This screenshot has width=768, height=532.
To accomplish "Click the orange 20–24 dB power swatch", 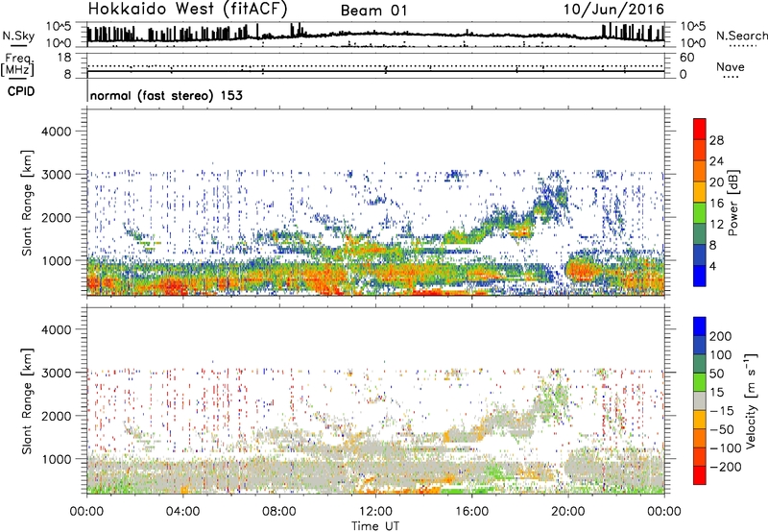I will point(700,172).
